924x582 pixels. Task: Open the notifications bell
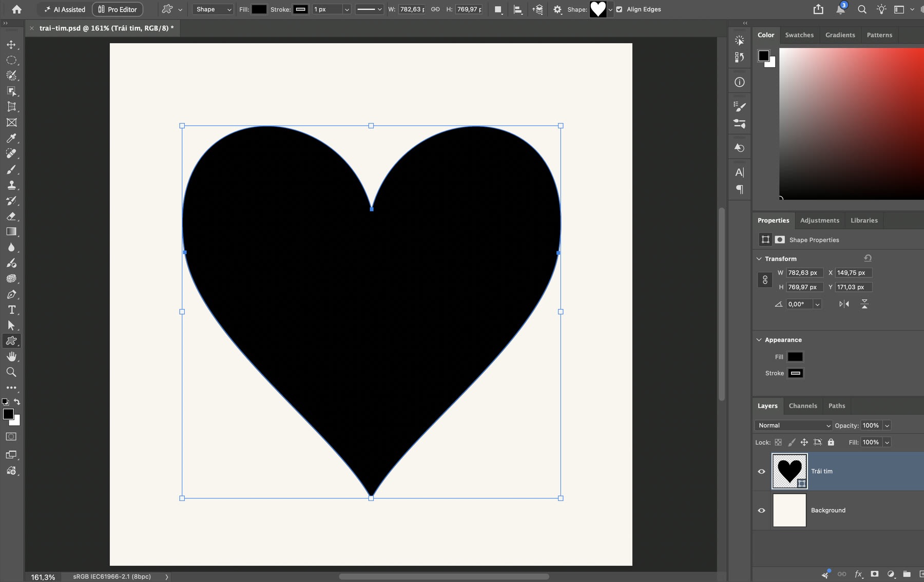pyautogui.click(x=840, y=9)
